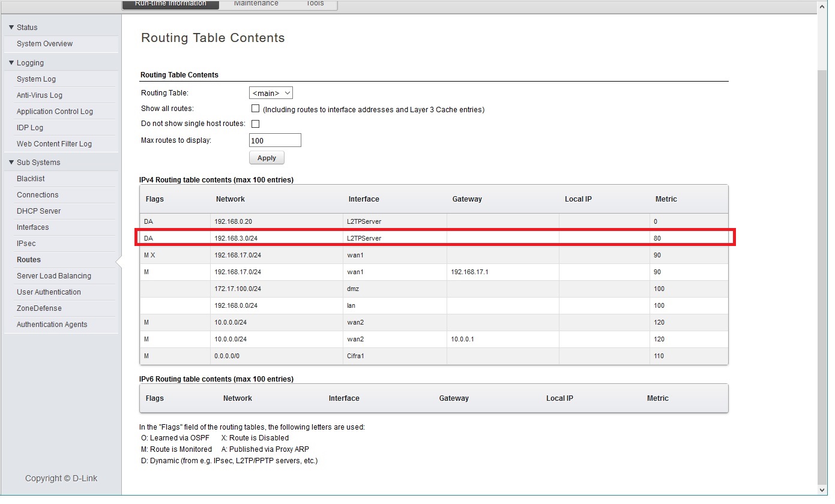
Task: Collapse the Logging section triangle
Action: pos(11,63)
